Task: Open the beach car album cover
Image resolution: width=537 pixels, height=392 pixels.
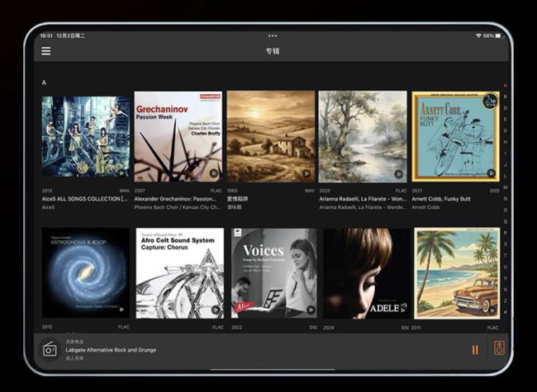Action: click(456, 273)
